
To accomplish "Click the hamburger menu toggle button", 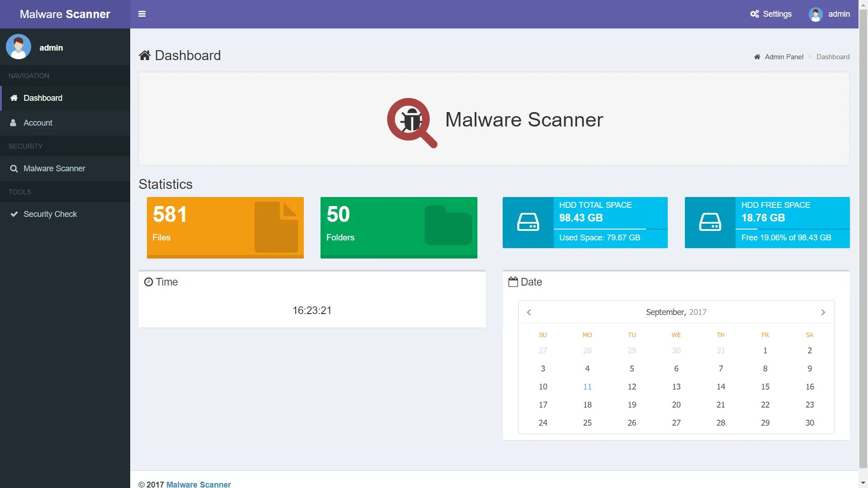I will point(141,13).
